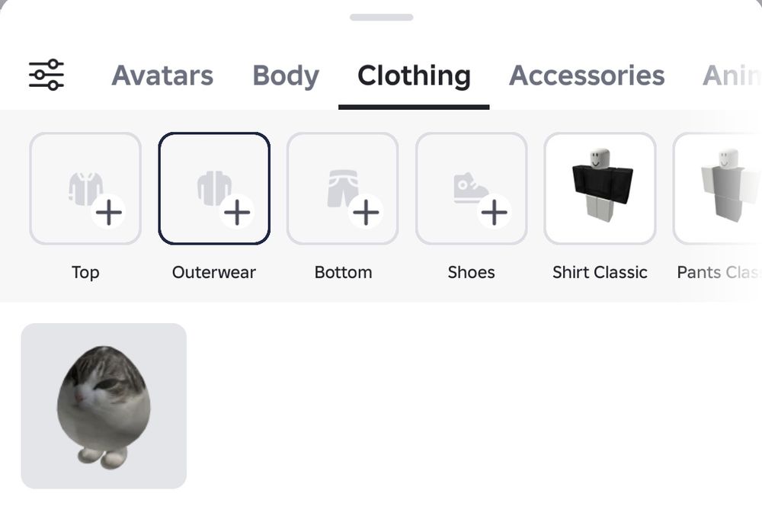
Task: Click the Outerwear label text
Action: pyautogui.click(x=214, y=272)
